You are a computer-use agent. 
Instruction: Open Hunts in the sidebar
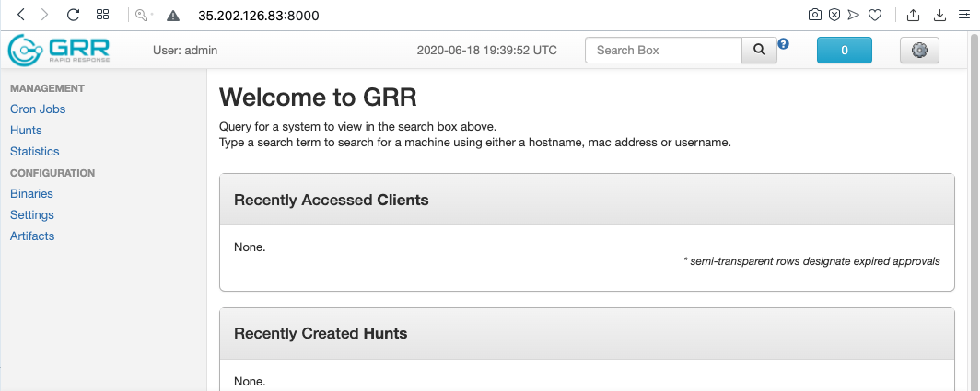[26, 130]
